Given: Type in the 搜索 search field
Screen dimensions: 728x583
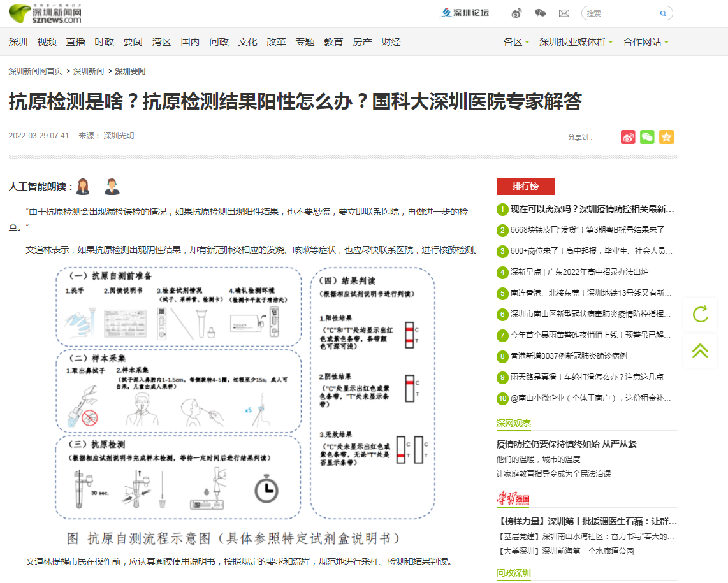Looking at the screenshot, I should [x=620, y=13].
